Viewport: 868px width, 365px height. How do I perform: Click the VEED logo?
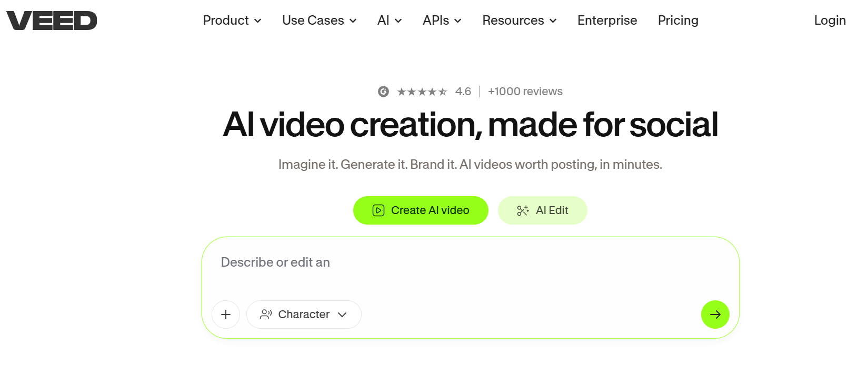[52, 21]
